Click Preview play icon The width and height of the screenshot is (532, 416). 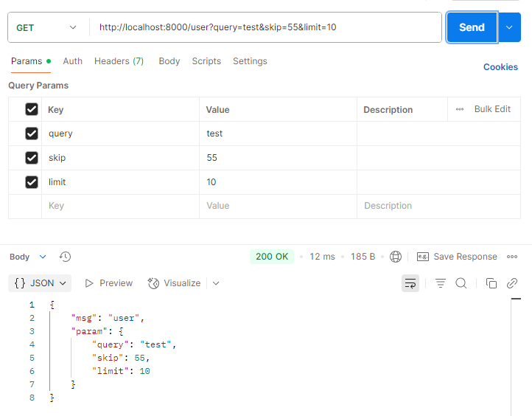(89, 283)
